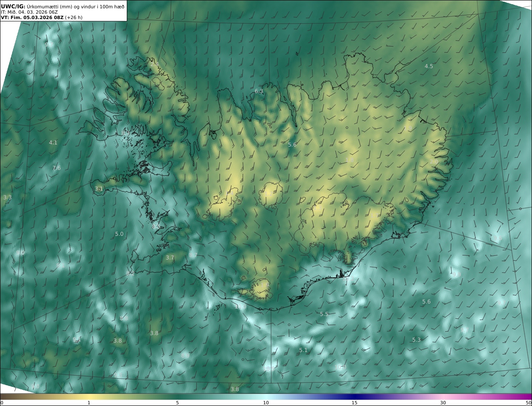Viewport: 532px width, 406px height.
Task: Click the 4.1 precipitation value label
Action: pyautogui.click(x=53, y=143)
